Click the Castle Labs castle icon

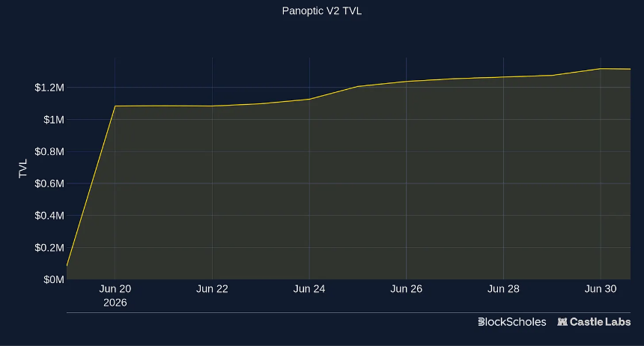(x=562, y=322)
